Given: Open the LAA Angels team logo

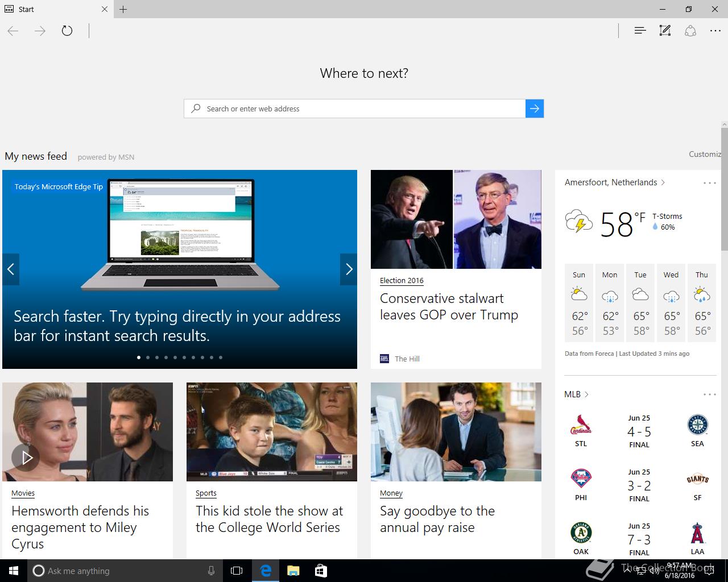Looking at the screenshot, I should pos(697,533).
